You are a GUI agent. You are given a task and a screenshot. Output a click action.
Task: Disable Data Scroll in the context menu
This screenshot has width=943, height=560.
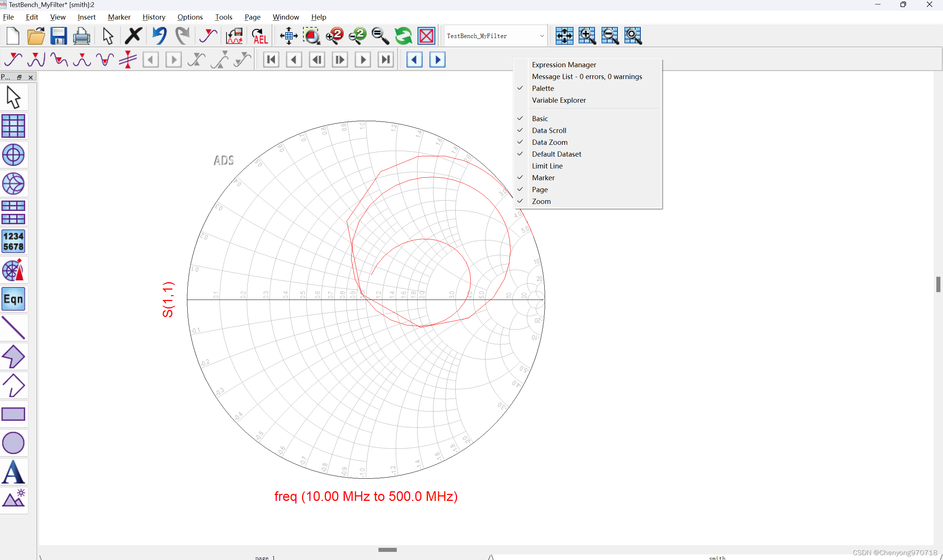tap(549, 130)
